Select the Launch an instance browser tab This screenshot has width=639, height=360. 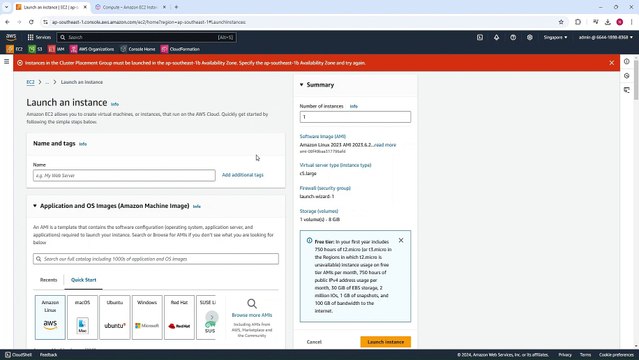pos(51,7)
